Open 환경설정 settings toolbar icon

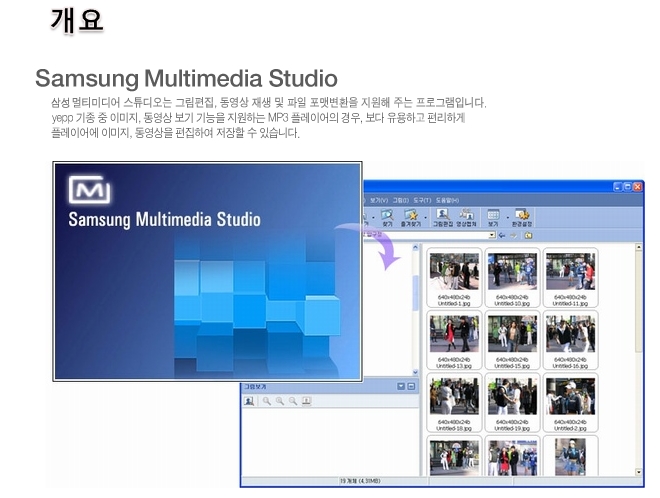522,218
